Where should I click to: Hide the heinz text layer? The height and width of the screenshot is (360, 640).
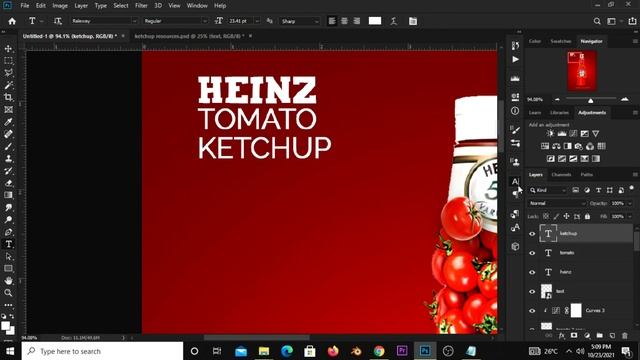point(532,272)
